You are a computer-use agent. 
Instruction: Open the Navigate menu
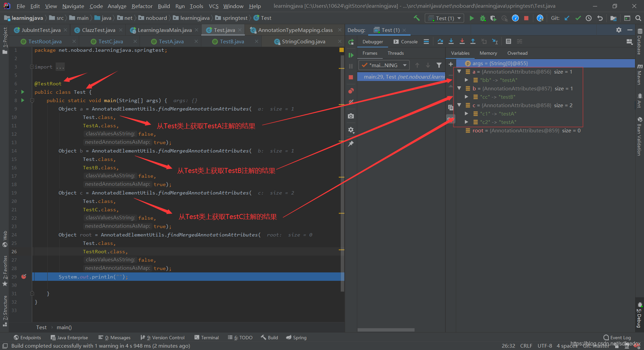(73, 6)
